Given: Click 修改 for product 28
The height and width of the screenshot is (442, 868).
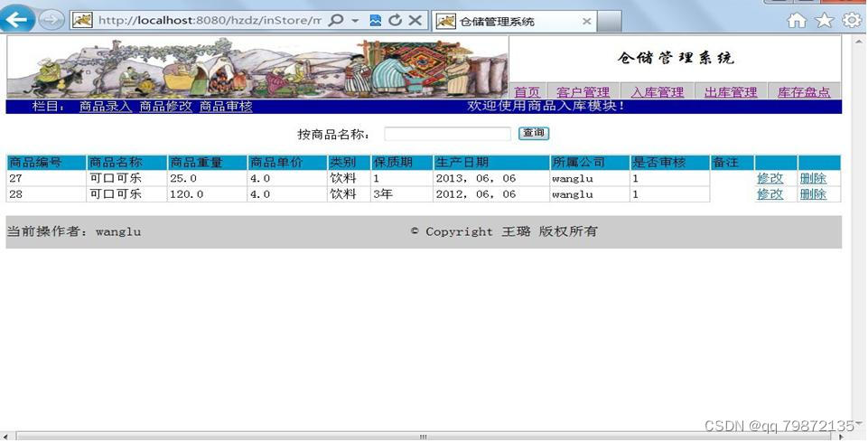Looking at the screenshot, I should 770,193.
